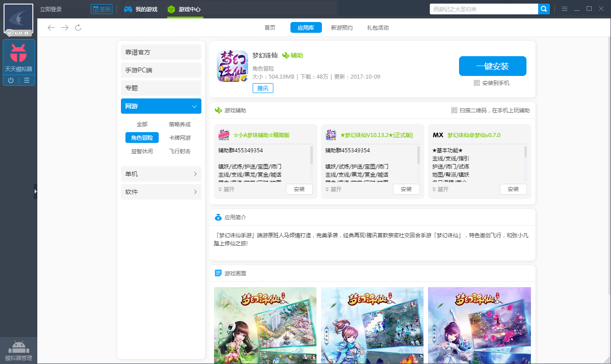Refresh the page with reload icon
Screen dimensions: 611x364
[78, 28]
